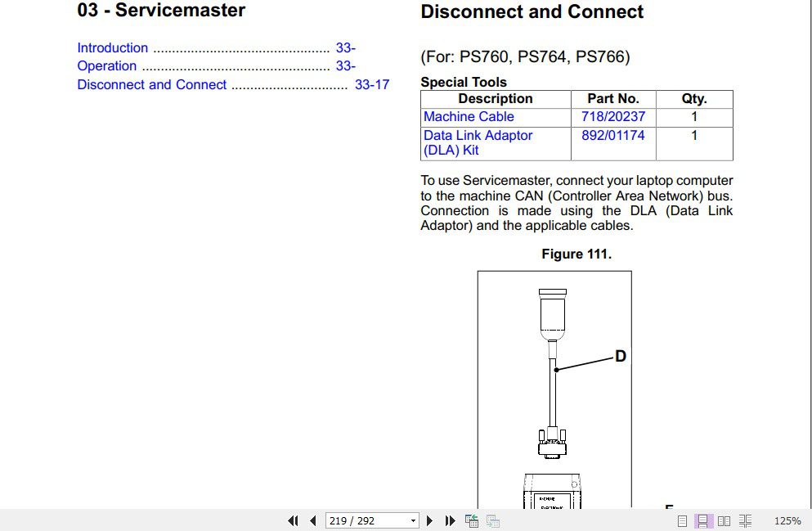Click the Qty. column header

pyautogui.click(x=694, y=99)
